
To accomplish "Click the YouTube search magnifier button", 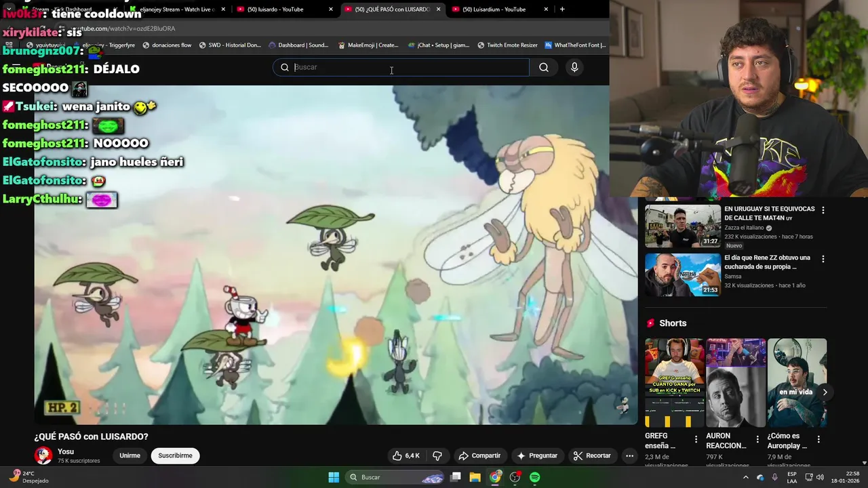I will 544,67.
